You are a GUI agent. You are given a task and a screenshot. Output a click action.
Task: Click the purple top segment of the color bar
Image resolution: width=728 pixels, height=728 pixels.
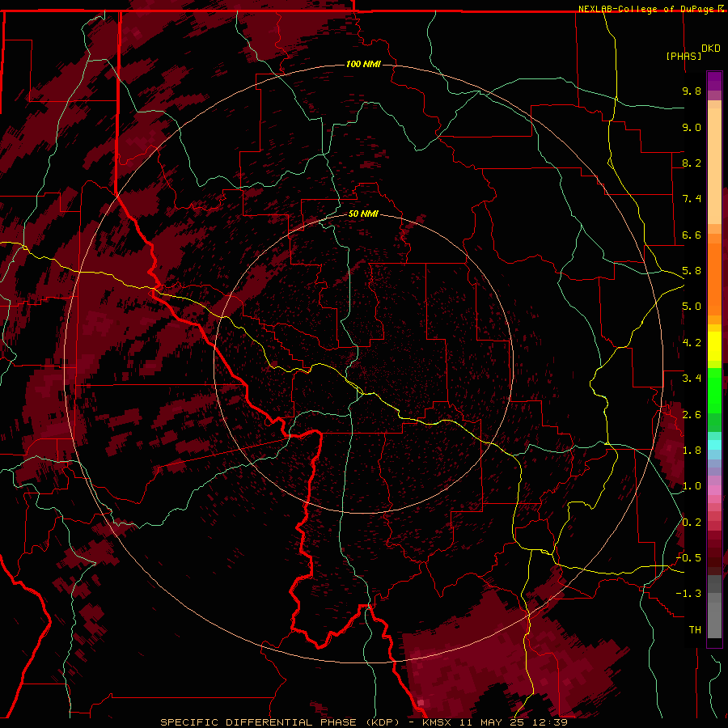(x=714, y=81)
